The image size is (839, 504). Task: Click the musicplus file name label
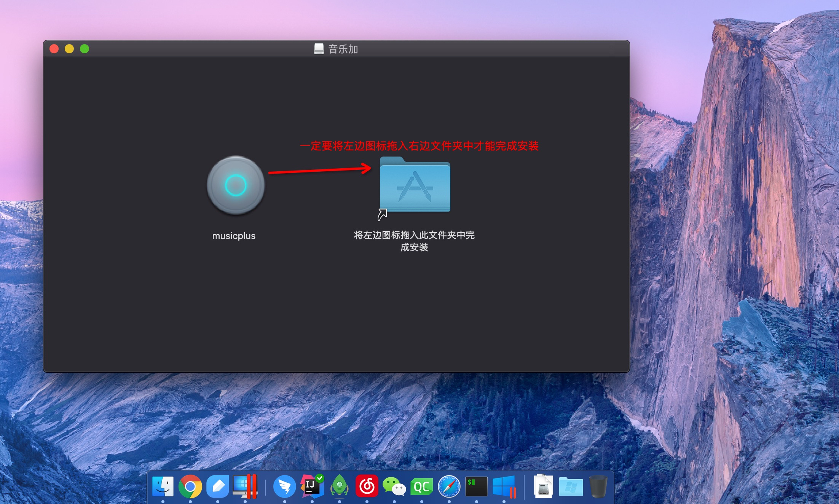click(234, 236)
